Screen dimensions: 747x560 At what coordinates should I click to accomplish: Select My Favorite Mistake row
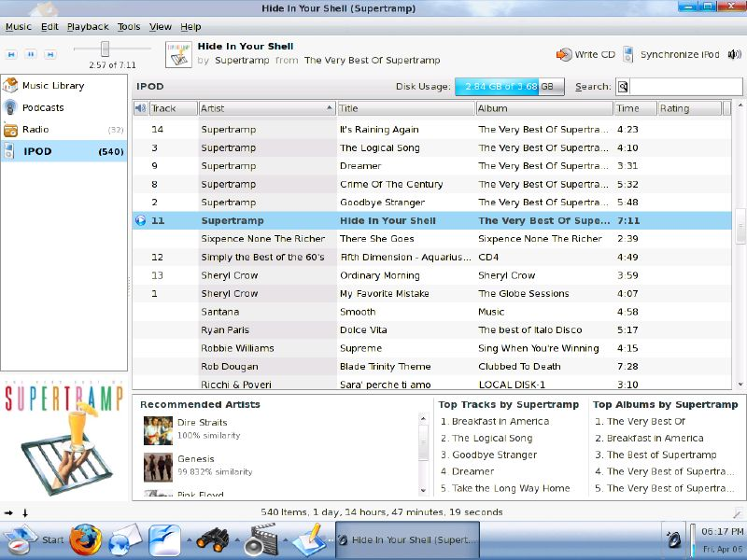click(431, 293)
